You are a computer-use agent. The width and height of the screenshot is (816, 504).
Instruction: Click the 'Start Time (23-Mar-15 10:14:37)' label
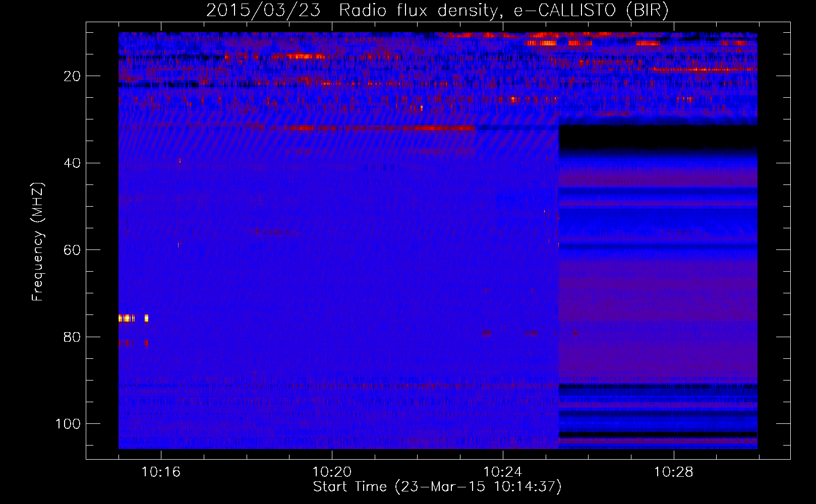437,487
